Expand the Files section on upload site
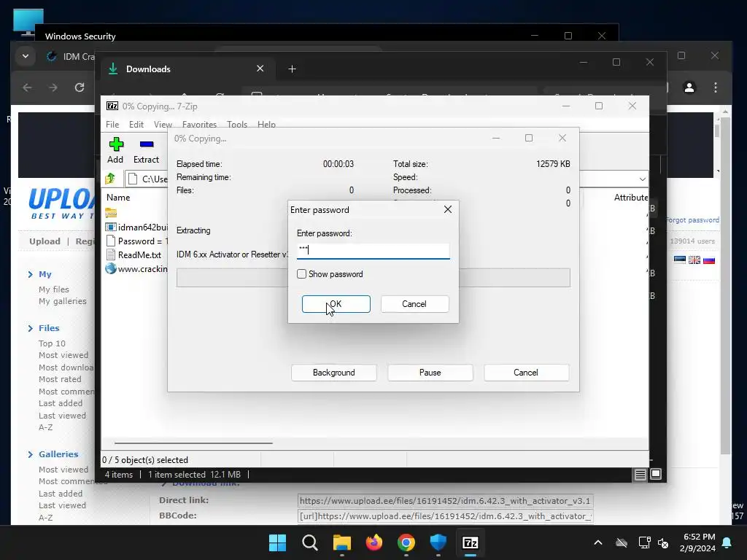This screenshot has width=747, height=560. [31, 328]
